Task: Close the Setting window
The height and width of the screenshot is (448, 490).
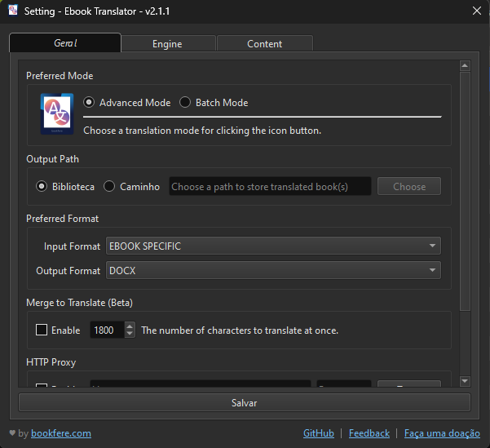Action: [x=477, y=11]
